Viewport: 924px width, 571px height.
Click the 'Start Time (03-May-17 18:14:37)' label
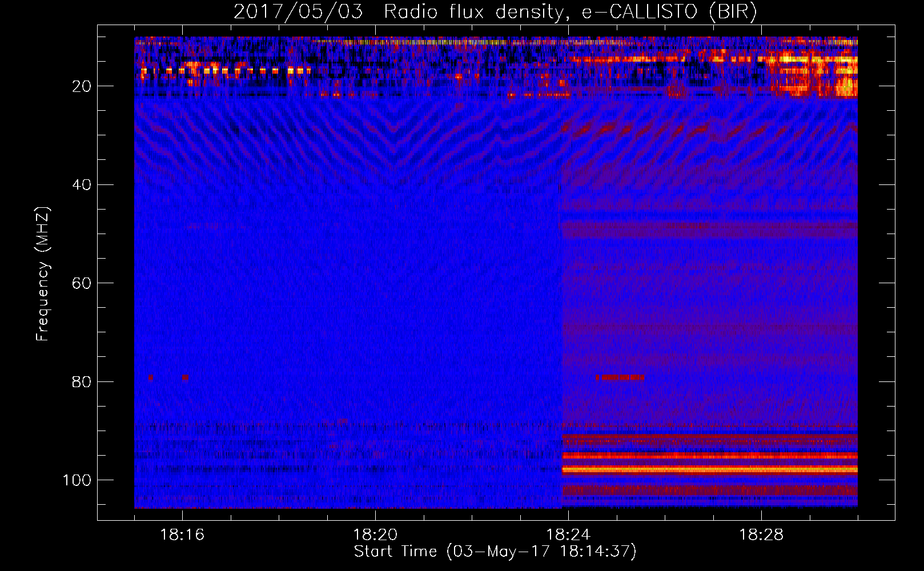495,552
